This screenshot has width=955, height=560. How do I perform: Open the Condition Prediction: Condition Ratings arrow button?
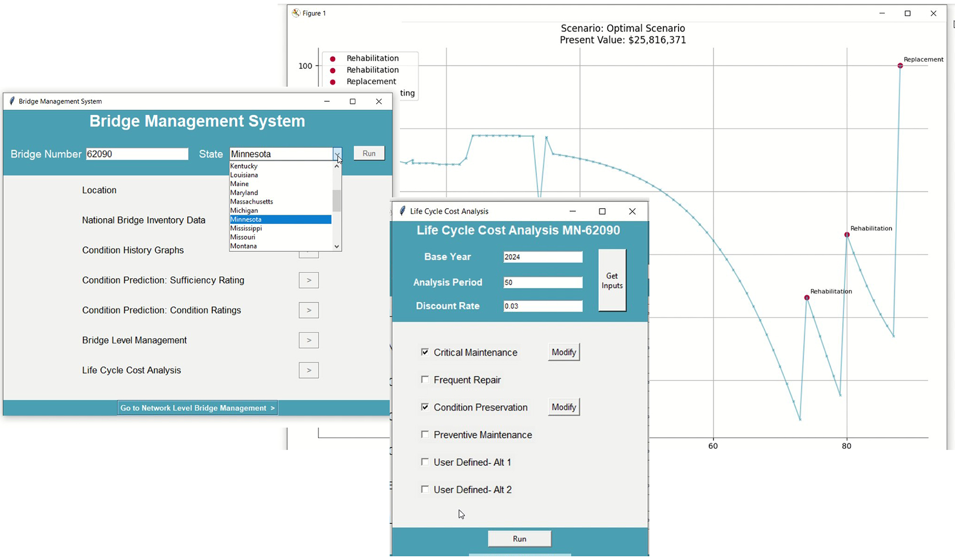point(308,310)
